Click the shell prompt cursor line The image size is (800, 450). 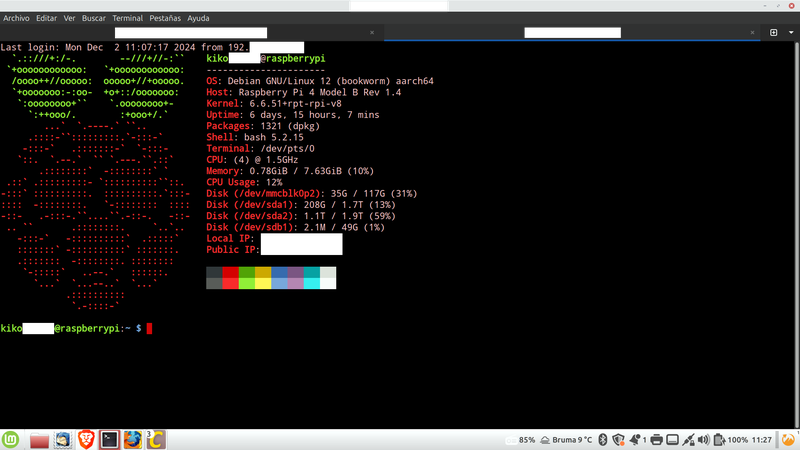click(x=76, y=329)
